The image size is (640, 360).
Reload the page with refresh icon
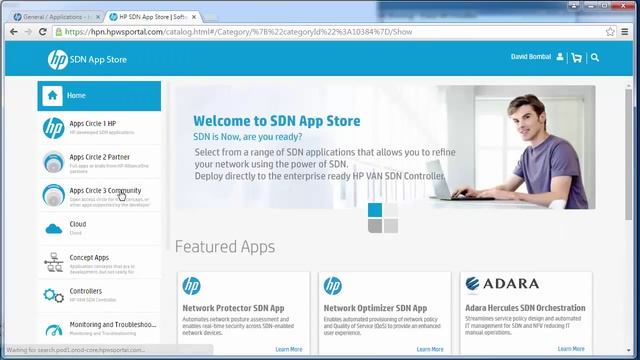42,32
